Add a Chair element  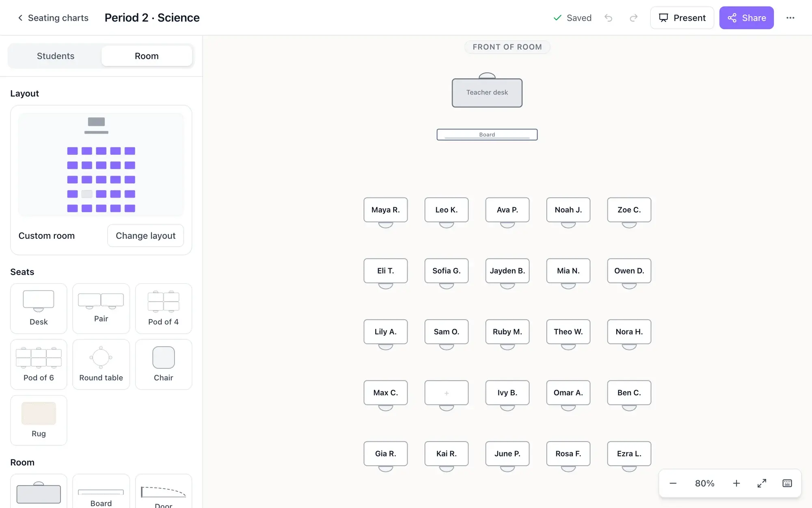(164, 365)
